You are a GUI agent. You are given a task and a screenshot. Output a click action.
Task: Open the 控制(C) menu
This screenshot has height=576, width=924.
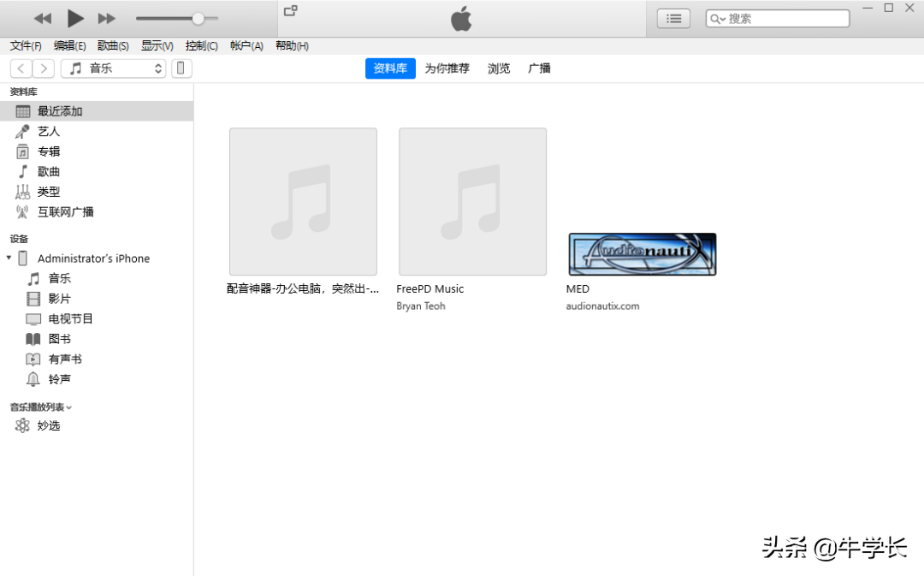(x=202, y=46)
